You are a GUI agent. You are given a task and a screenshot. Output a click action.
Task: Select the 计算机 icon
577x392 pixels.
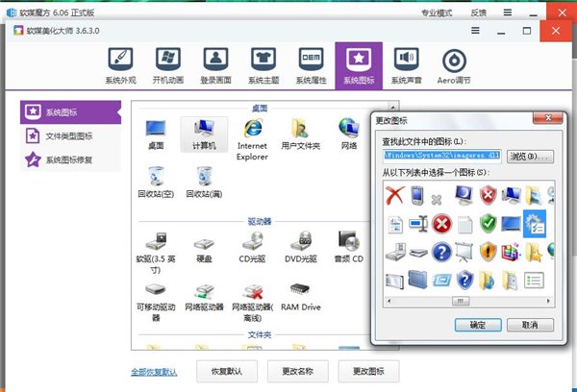(x=204, y=135)
